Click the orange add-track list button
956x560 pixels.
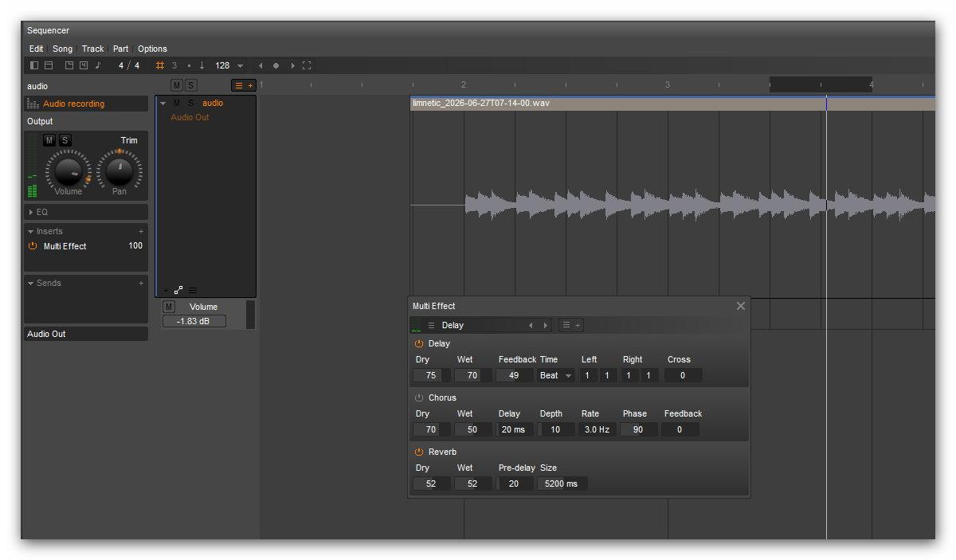244,85
